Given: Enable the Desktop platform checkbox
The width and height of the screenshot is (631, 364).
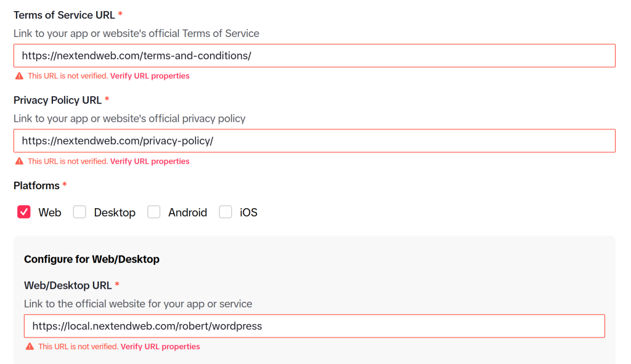Looking at the screenshot, I should [79, 212].
